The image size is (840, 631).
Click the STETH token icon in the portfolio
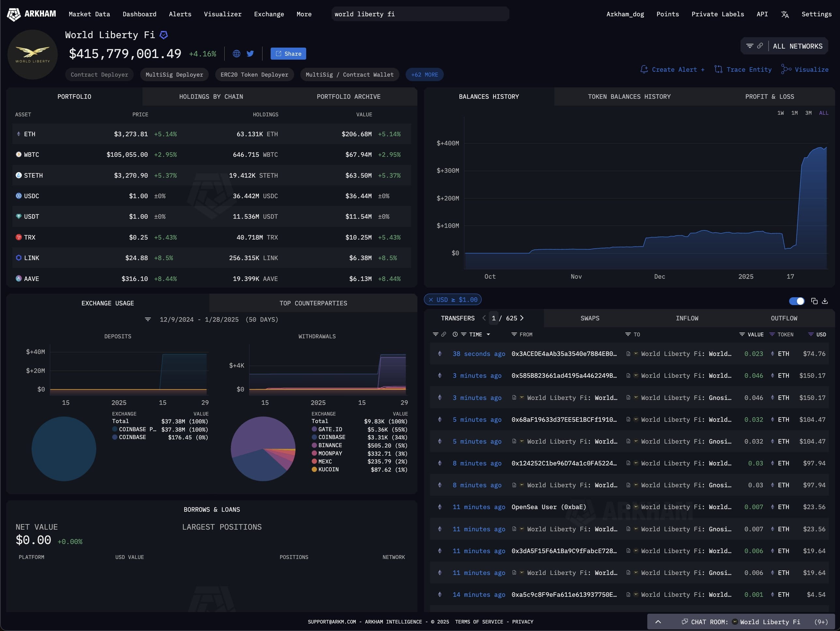coord(19,175)
